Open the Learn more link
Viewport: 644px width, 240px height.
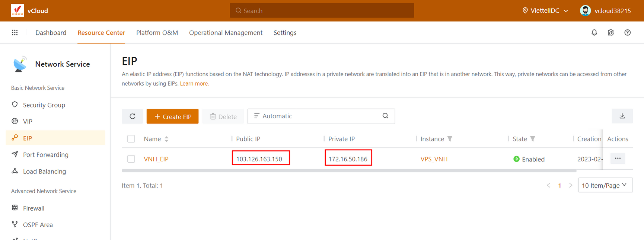click(194, 84)
